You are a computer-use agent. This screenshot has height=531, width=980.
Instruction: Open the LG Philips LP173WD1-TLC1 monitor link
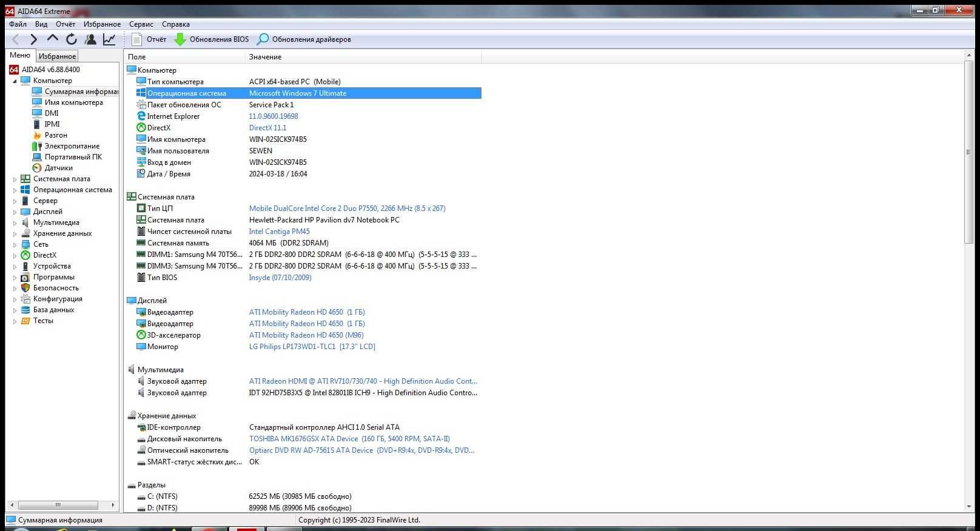[312, 347]
